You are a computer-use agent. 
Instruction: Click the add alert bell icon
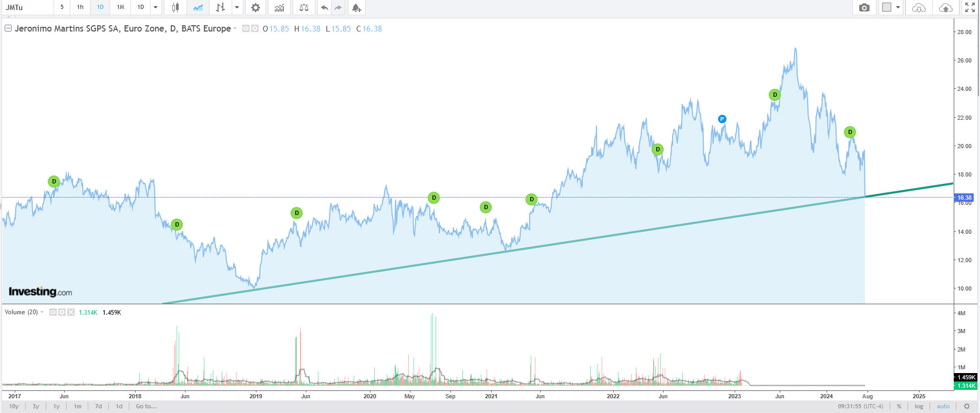pyautogui.click(x=356, y=7)
